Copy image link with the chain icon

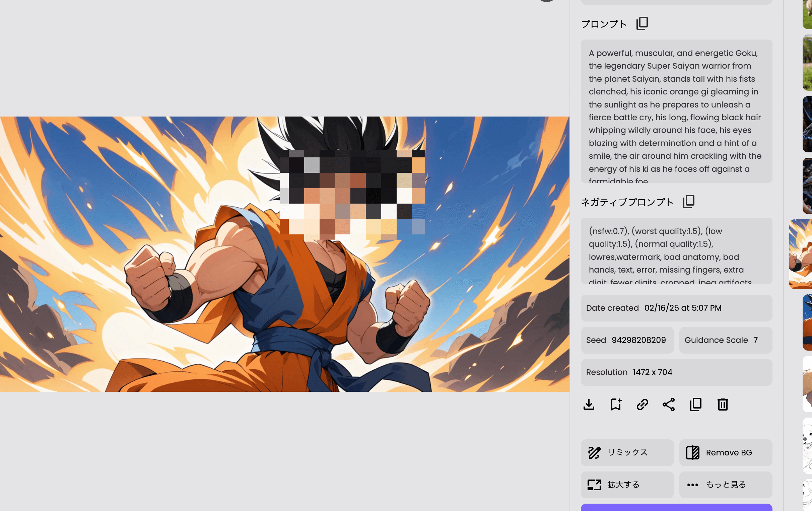click(x=642, y=405)
